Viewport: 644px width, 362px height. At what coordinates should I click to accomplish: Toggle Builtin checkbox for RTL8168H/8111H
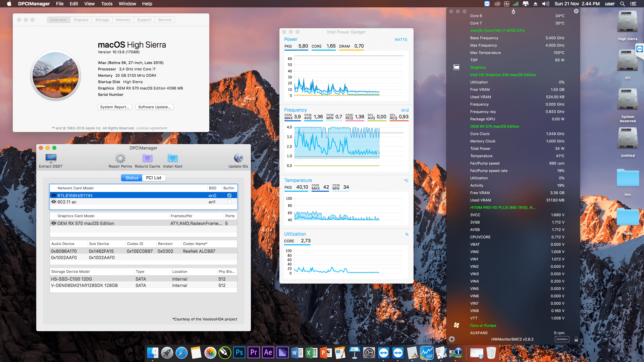[229, 195]
